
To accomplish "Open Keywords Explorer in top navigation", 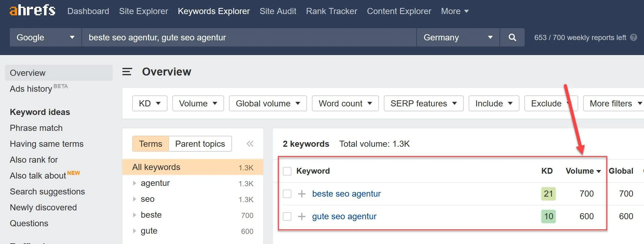I will 214,11.
